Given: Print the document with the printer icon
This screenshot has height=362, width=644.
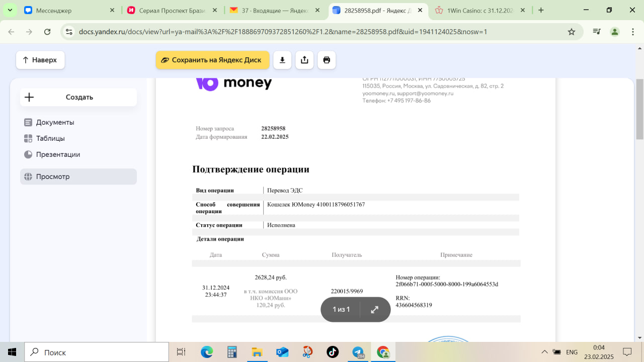Looking at the screenshot, I should coord(327,60).
